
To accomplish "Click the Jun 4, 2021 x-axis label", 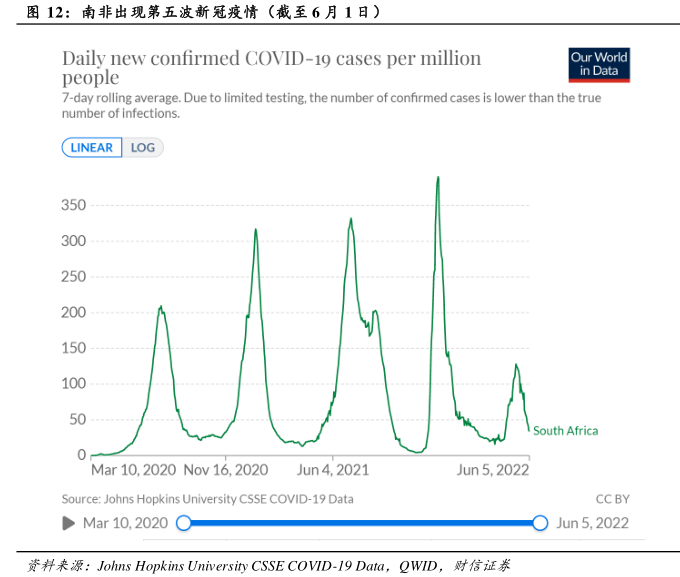I will pos(333,469).
